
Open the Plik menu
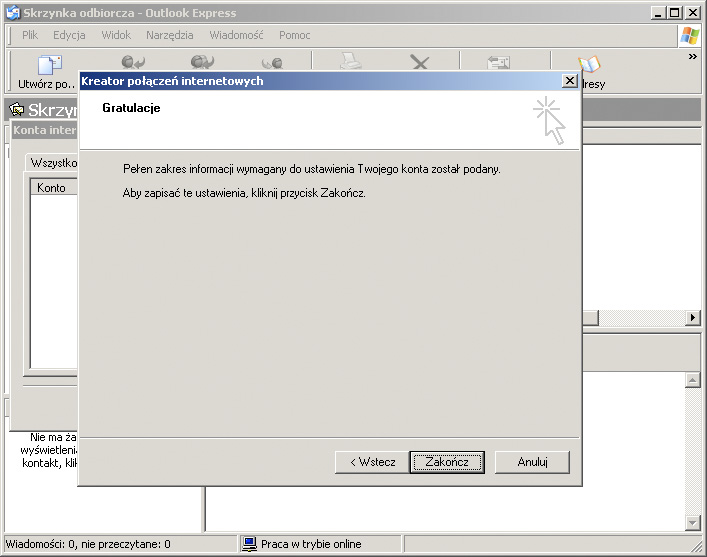tap(30, 35)
